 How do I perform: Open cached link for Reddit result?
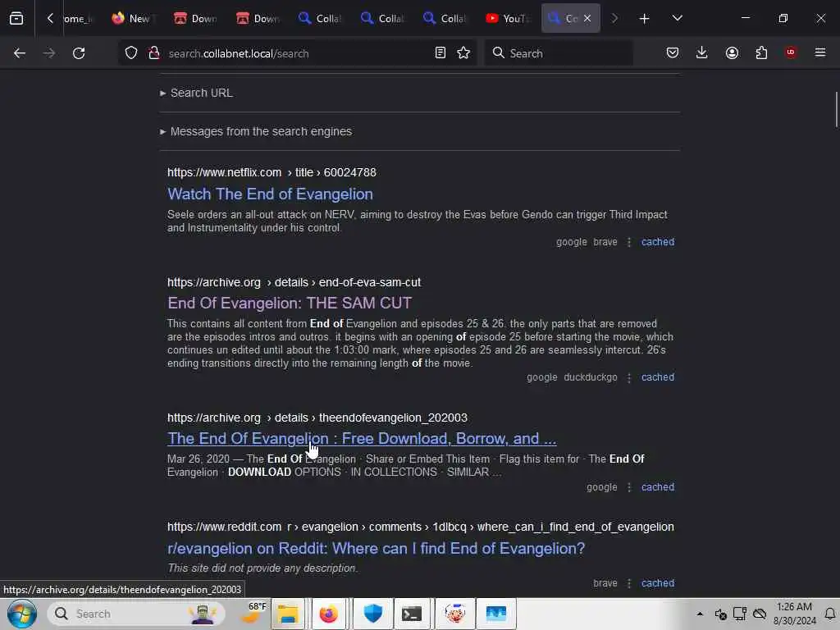pos(658,583)
